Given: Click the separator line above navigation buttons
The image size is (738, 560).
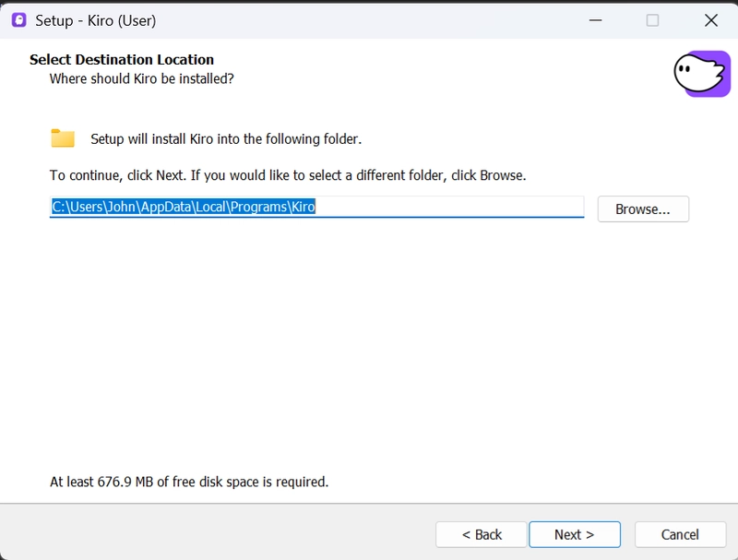Looking at the screenshot, I should pos(369,504).
